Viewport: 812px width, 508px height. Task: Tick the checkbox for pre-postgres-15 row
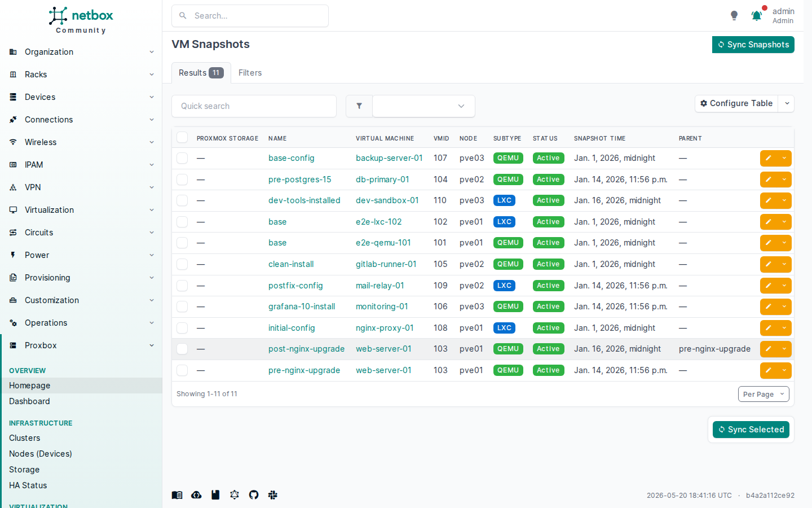coord(182,179)
